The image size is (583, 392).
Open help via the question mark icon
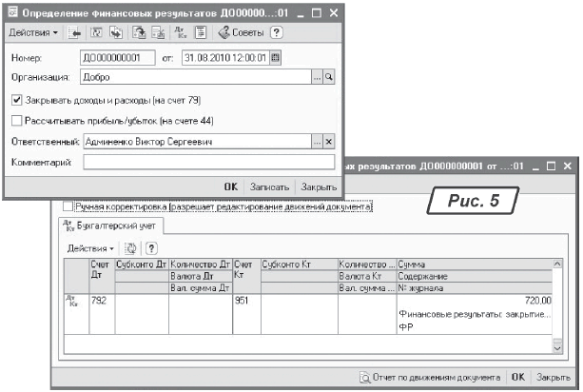pyautogui.click(x=277, y=32)
